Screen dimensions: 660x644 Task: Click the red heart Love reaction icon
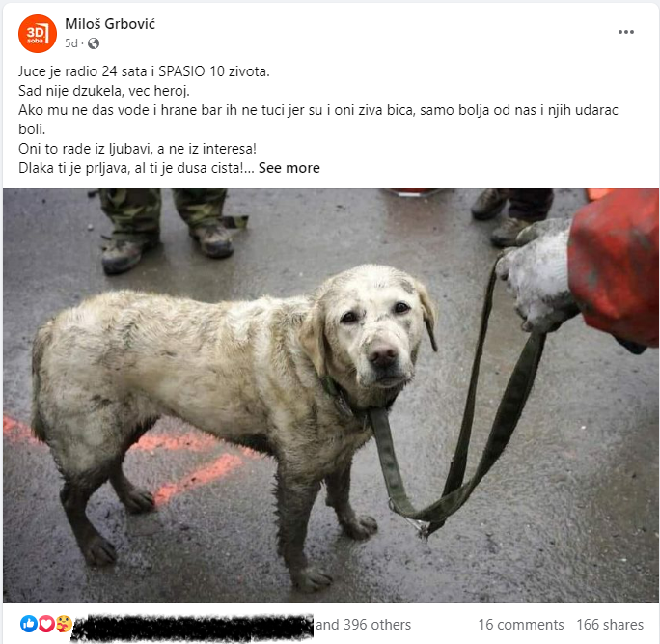46,624
